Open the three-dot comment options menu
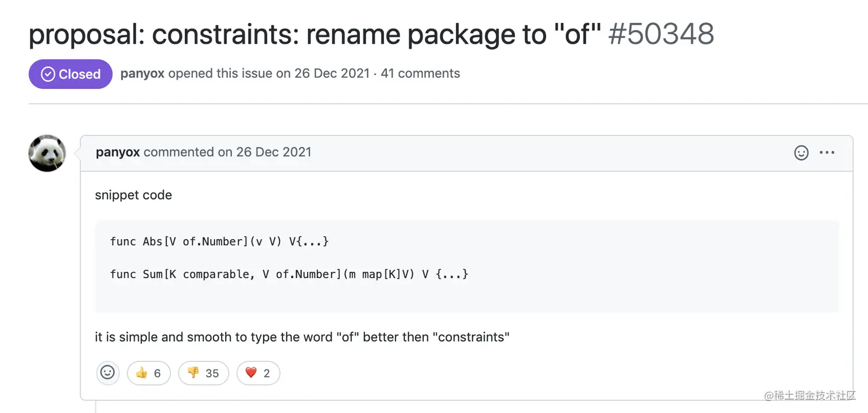Screen dimensions: 868x413 [x=827, y=153]
